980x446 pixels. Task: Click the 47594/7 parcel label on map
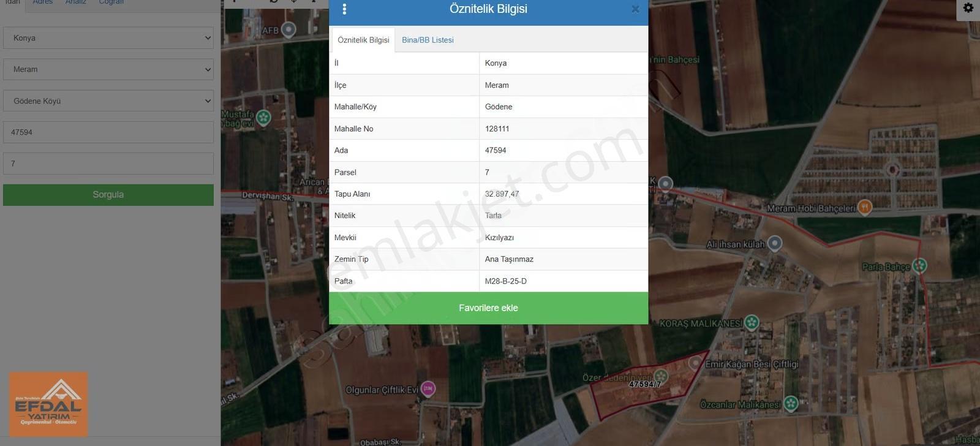tap(645, 384)
